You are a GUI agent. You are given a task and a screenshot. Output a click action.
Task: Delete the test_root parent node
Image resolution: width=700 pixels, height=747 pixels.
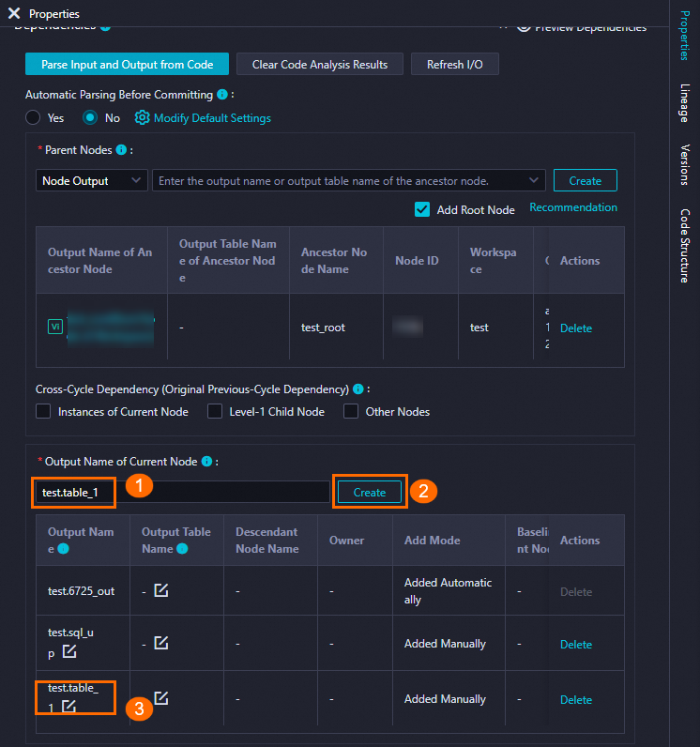576,328
